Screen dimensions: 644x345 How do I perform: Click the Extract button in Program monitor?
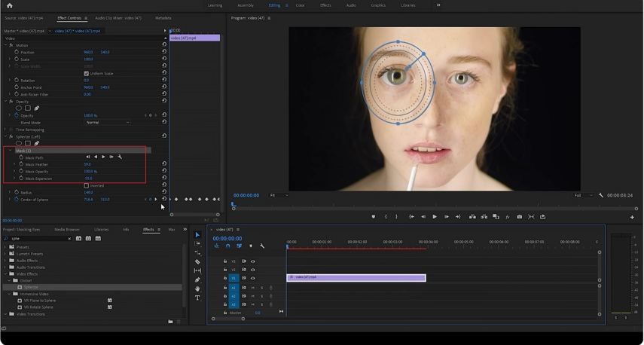484,217
